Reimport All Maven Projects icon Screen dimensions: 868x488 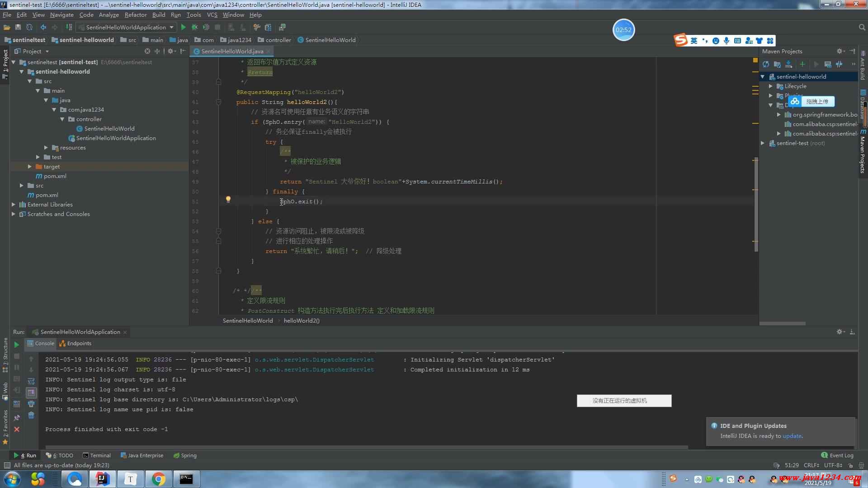(x=766, y=64)
